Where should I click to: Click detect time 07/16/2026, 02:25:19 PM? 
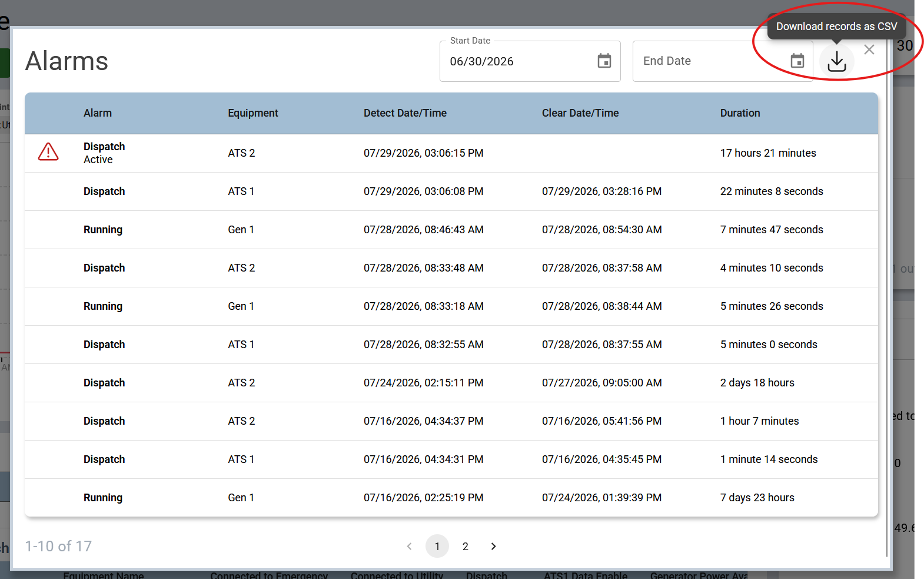click(x=423, y=498)
